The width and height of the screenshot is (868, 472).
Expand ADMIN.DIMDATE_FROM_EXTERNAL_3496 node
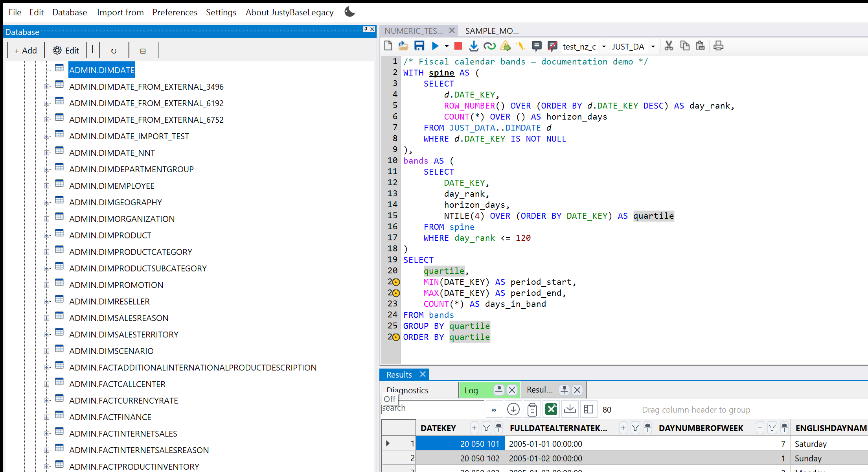tap(47, 87)
